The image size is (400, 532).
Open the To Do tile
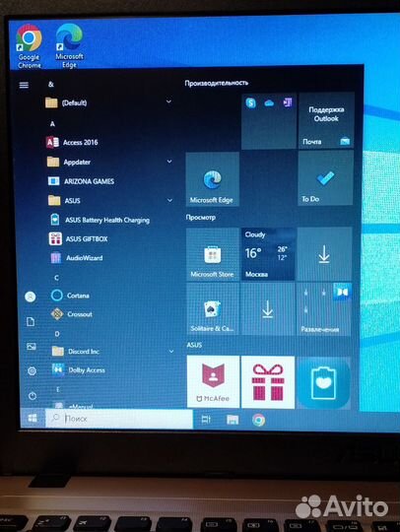[325, 177]
